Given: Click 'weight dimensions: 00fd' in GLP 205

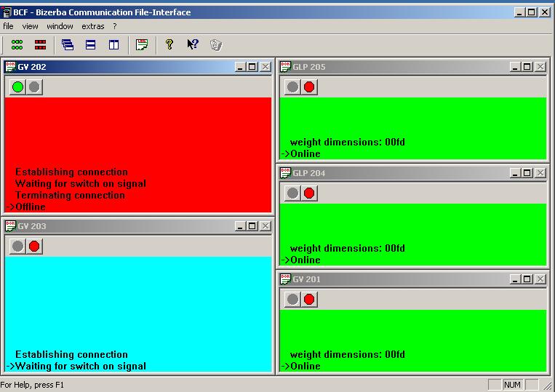Looking at the screenshot, I should coord(347,143).
